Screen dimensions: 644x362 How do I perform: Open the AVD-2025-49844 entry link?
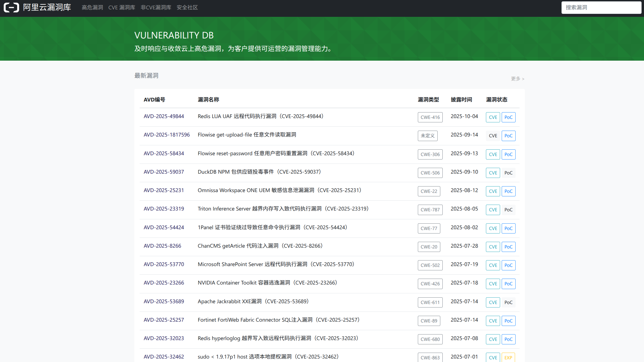click(164, 116)
